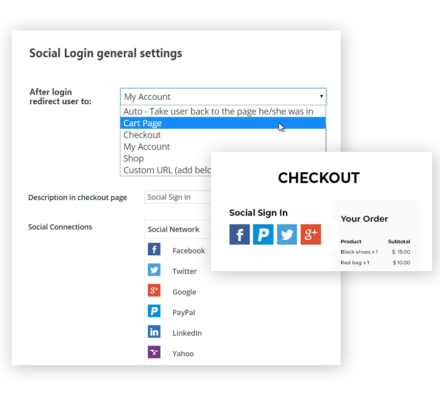Screen dimensions: 440x395
Task: Sign in with Facebook on checkout panel
Action: coord(239,235)
